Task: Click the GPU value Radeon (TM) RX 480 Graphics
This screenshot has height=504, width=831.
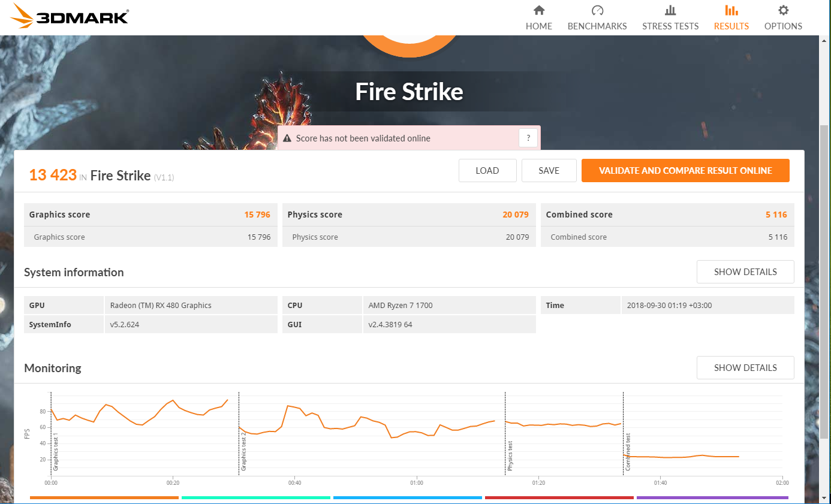Action: pos(161,305)
